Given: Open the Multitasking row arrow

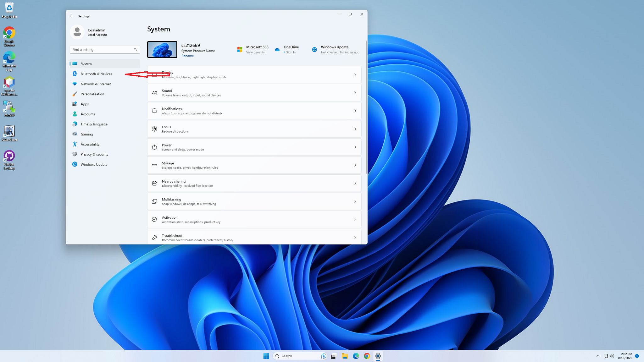Looking at the screenshot, I should coord(355,201).
